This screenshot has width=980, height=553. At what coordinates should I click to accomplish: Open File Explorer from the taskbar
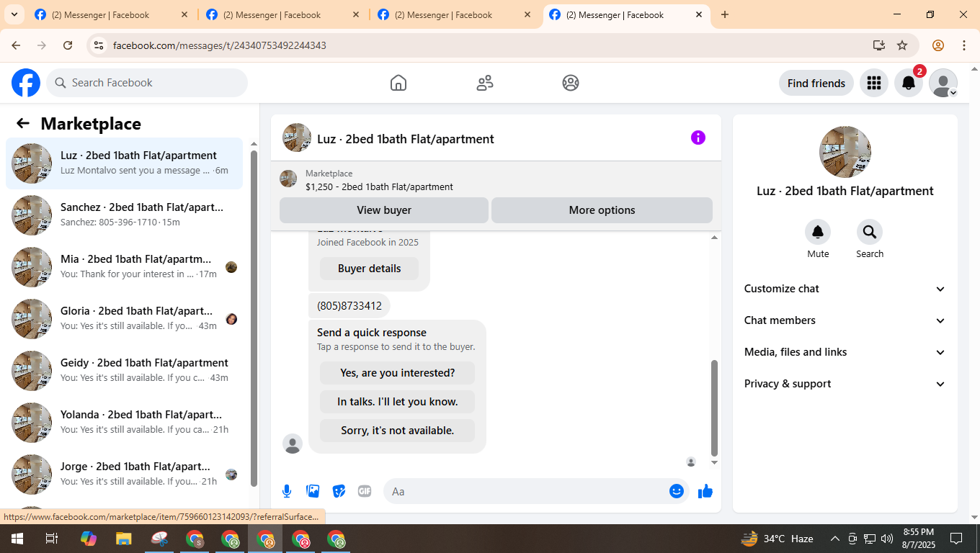click(x=124, y=539)
